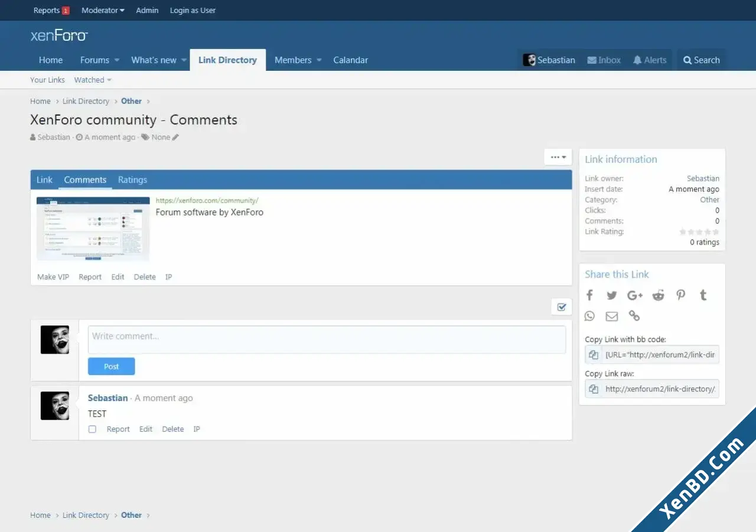The width and height of the screenshot is (756, 532).
Task: Open Reports in top bar
Action: point(51,10)
